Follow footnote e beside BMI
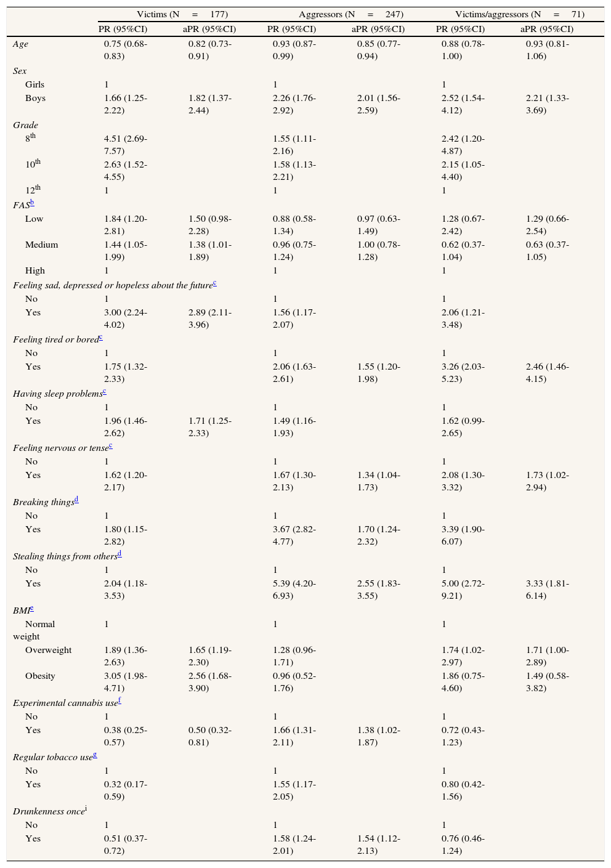This screenshot has height=868, width=611. pos(31,608)
